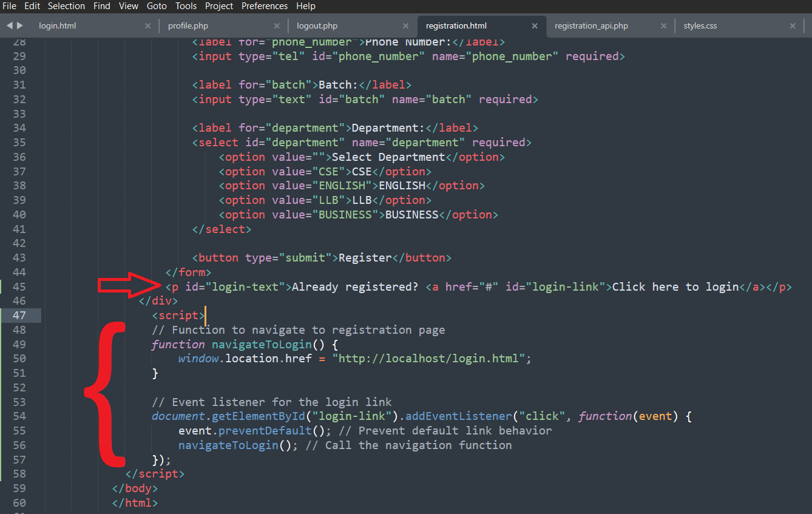Switch to the registration_api.php tab

(591, 26)
